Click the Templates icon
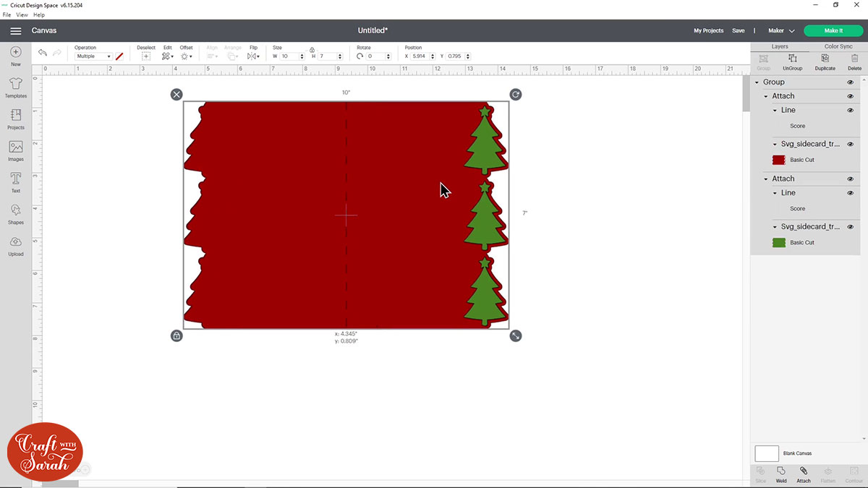Viewport: 868px width, 488px height. (x=15, y=85)
